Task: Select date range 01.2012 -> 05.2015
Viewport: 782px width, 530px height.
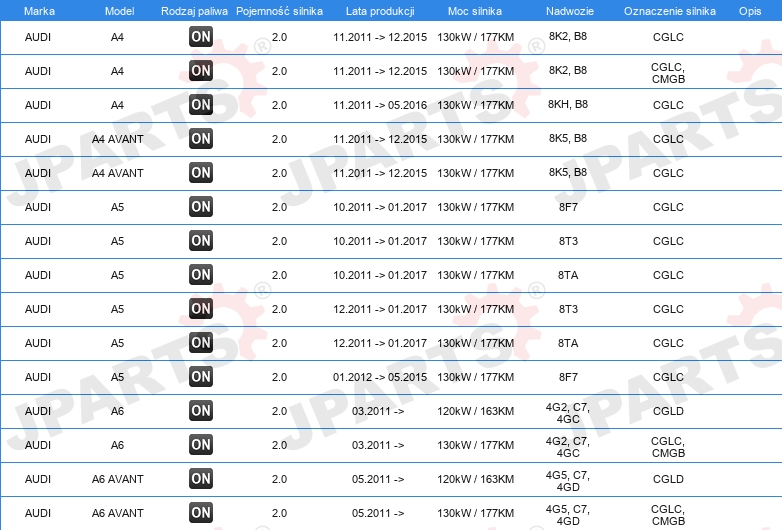Action: [380, 377]
